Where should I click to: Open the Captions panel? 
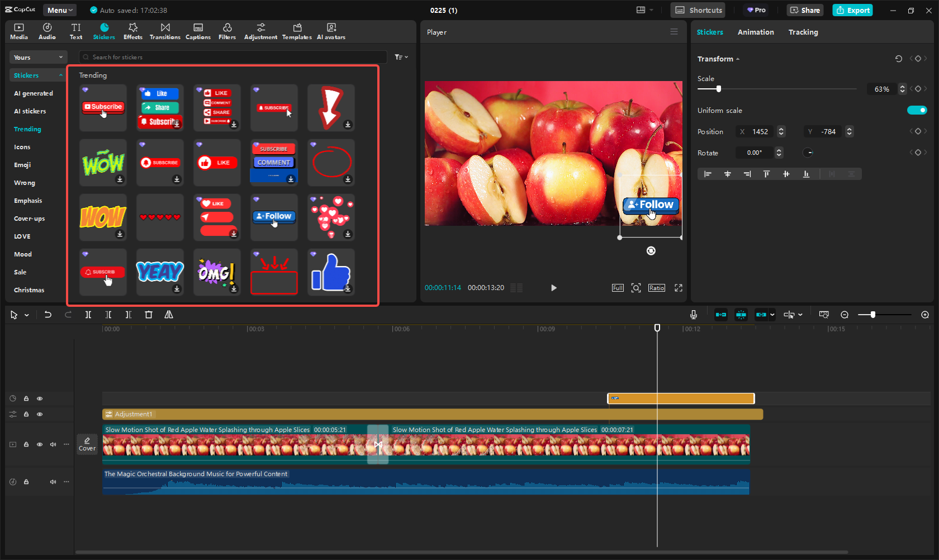[x=198, y=31]
